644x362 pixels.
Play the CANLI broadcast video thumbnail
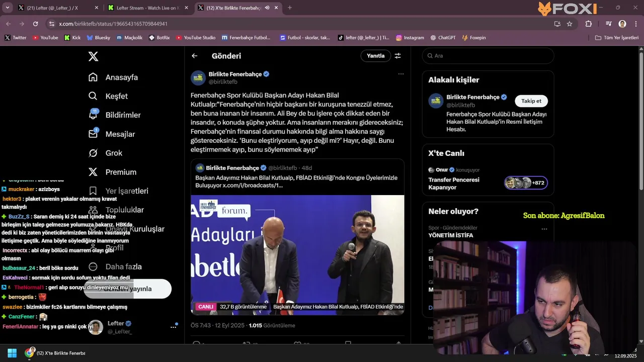297,255
